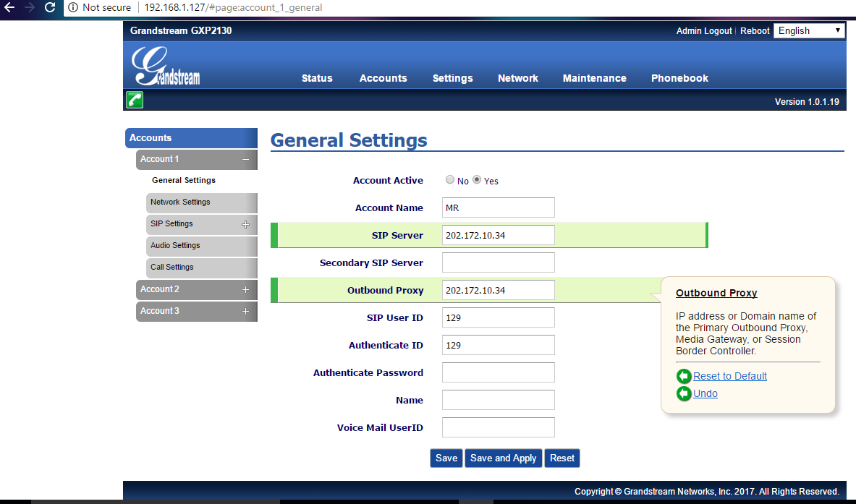Click the green phone status icon
Screen dimensions: 856x504
coord(134,100)
